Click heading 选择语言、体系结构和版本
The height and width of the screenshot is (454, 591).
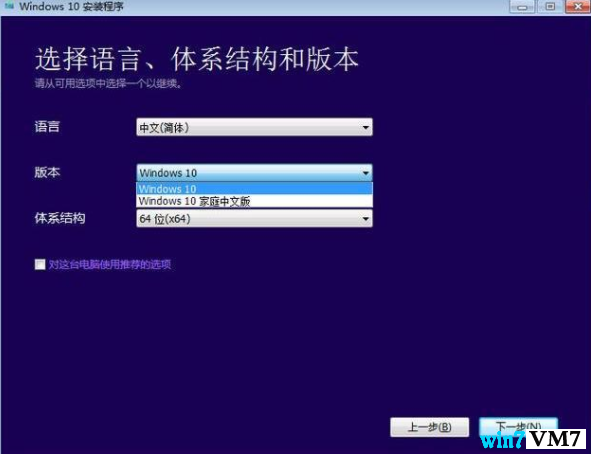196,59
